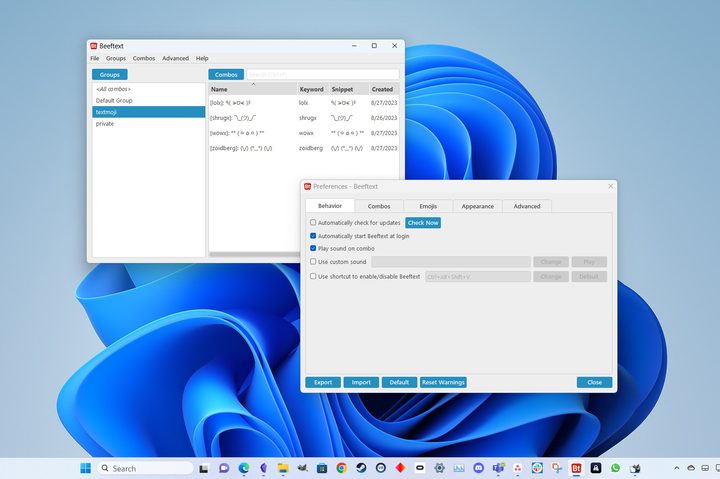The image size is (720, 479).
Task: Open the Advanced menu in Beeftext
Action: [175, 58]
